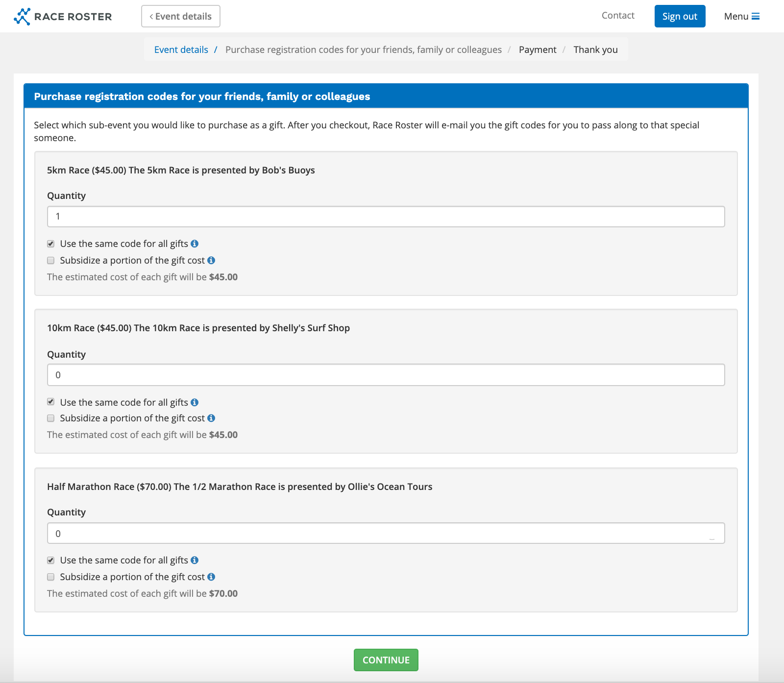Viewport: 784px width, 683px height.
Task: Enable subsidize gift cost for Half Marathon
Action: tap(51, 577)
